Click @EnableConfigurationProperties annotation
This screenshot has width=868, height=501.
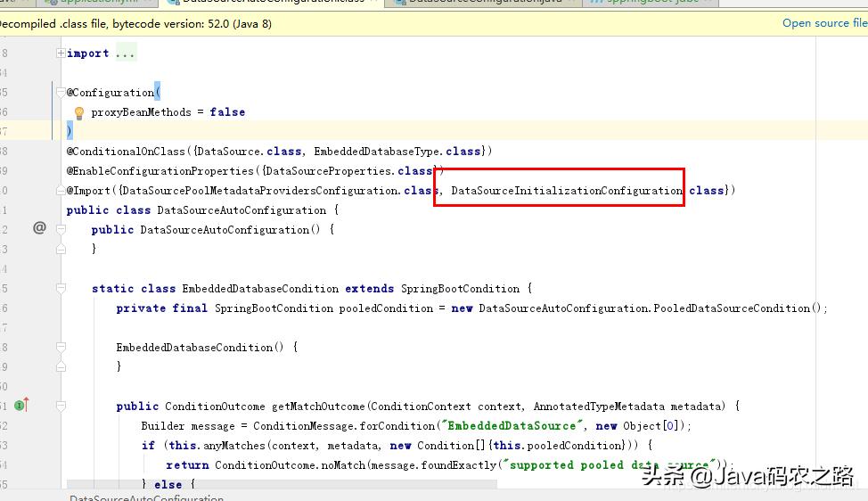[x=160, y=171]
